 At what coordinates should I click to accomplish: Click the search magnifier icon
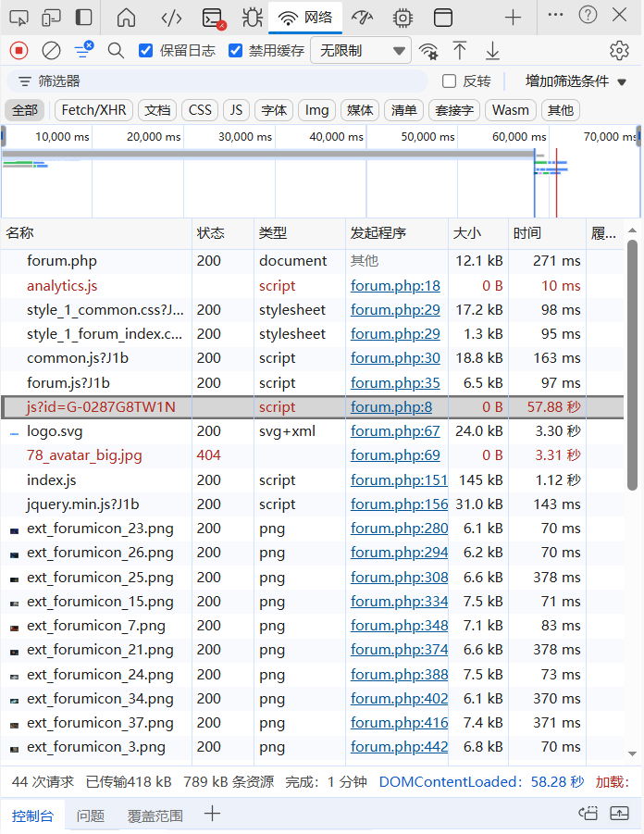[116, 51]
